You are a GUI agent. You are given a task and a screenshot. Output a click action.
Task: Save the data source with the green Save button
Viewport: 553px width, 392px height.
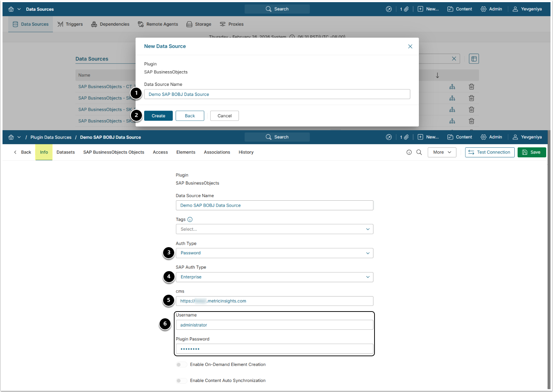click(x=532, y=152)
